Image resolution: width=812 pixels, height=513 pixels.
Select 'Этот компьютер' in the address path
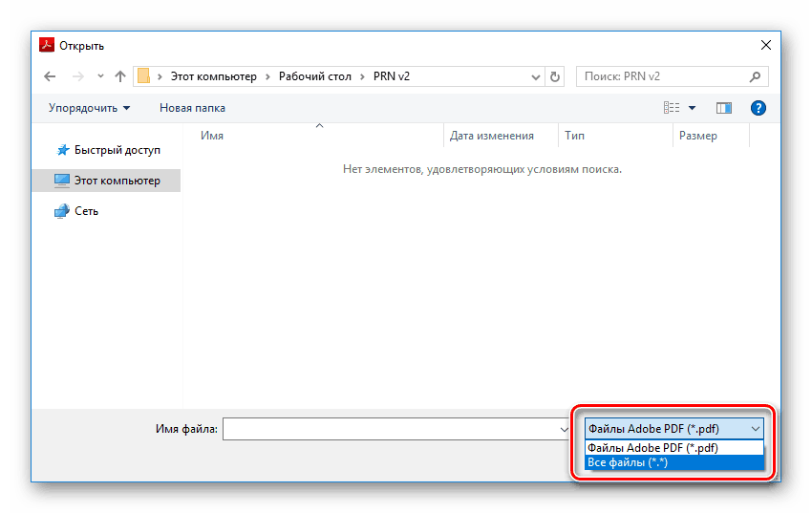(213, 76)
